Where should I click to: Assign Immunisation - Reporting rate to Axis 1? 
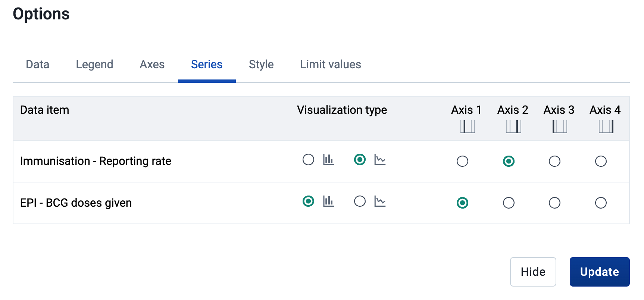tap(462, 161)
